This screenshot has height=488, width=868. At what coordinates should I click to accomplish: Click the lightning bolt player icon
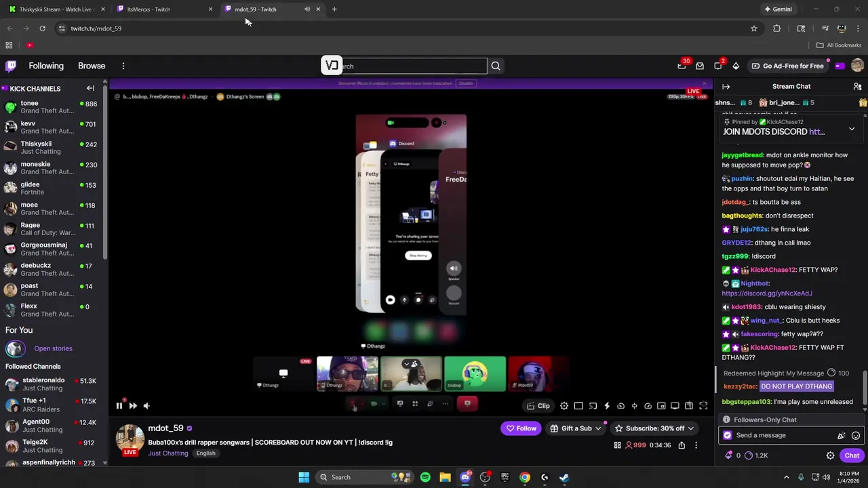607,405
